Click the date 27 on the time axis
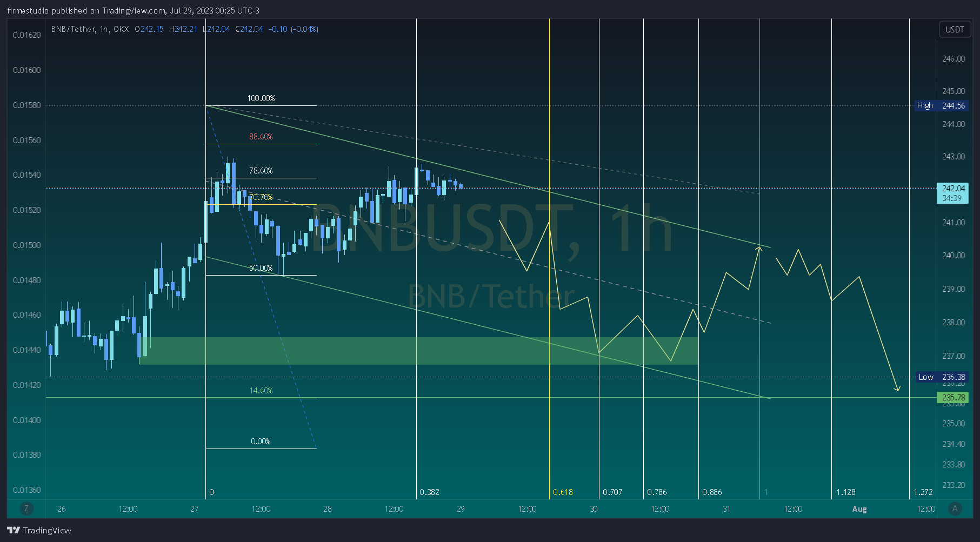The image size is (980, 542). pyautogui.click(x=195, y=509)
